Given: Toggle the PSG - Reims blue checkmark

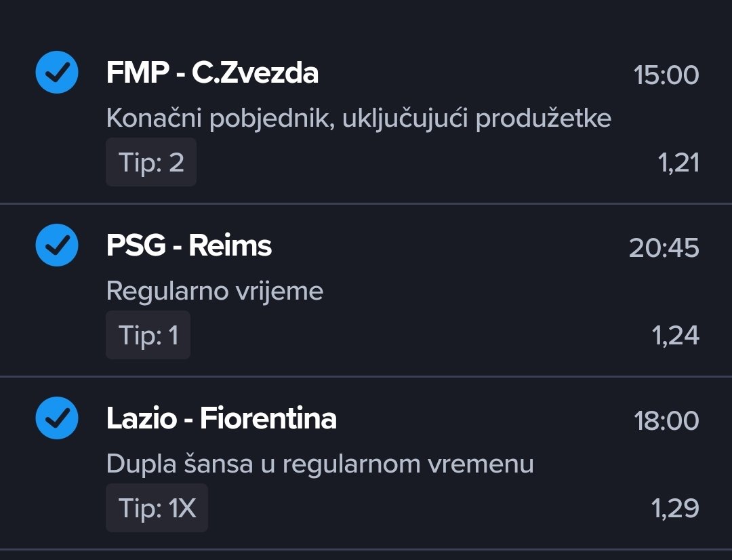Looking at the screenshot, I should point(57,245).
